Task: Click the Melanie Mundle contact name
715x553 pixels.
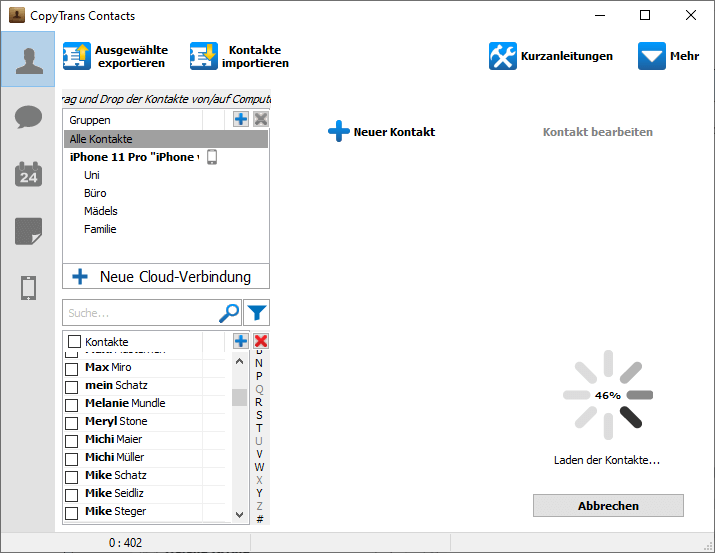Action: tap(125, 403)
